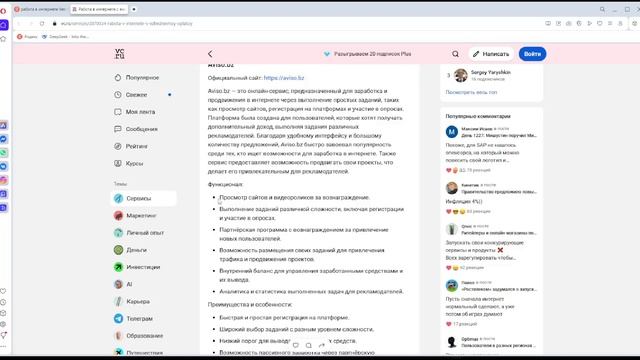Open a new tab with plus button
The height and width of the screenshot is (360, 640).
coord(134,9)
